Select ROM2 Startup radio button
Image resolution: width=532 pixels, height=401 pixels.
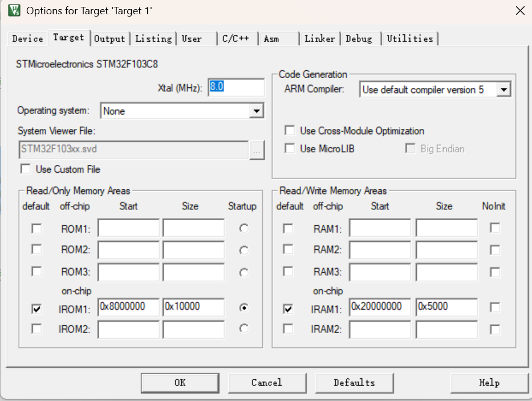tap(243, 250)
